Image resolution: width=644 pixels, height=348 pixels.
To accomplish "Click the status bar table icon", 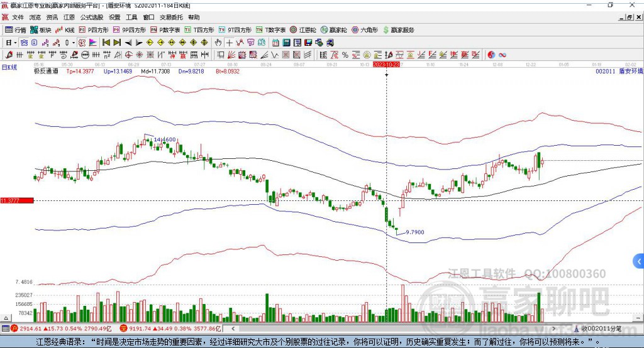I will (x=5, y=329).
